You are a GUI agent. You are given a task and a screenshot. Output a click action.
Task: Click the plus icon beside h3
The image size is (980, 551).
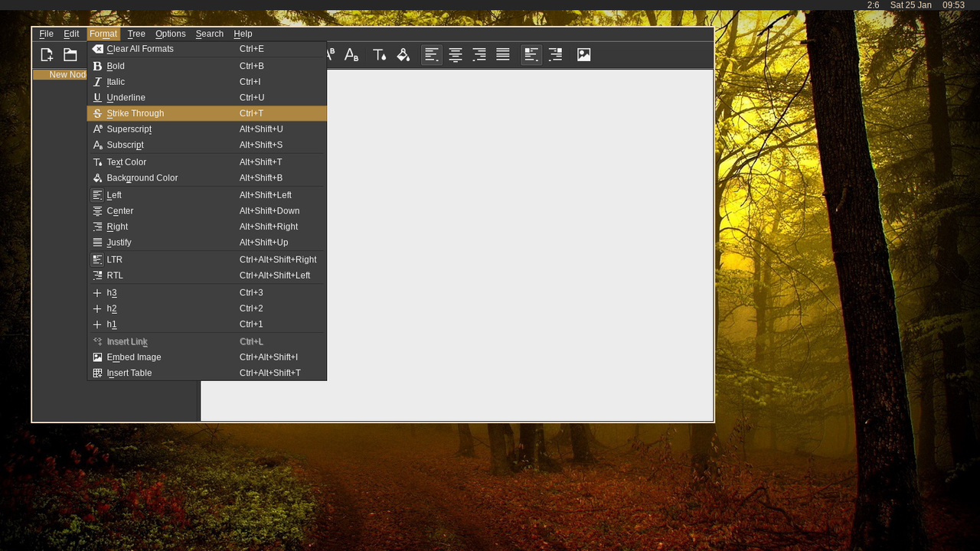97,293
